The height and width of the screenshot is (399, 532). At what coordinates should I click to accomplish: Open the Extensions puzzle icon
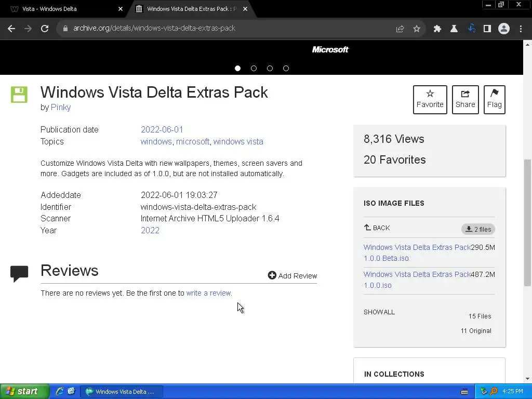(437, 29)
